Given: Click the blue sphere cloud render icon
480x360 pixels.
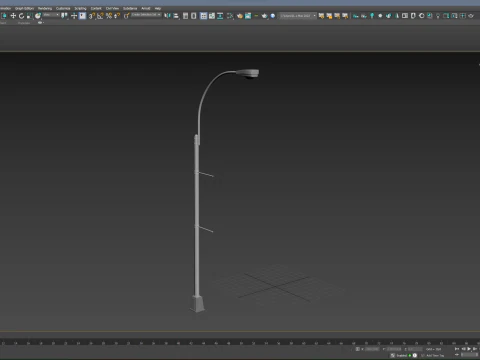Looking at the screenshot, I should click(x=273, y=16).
